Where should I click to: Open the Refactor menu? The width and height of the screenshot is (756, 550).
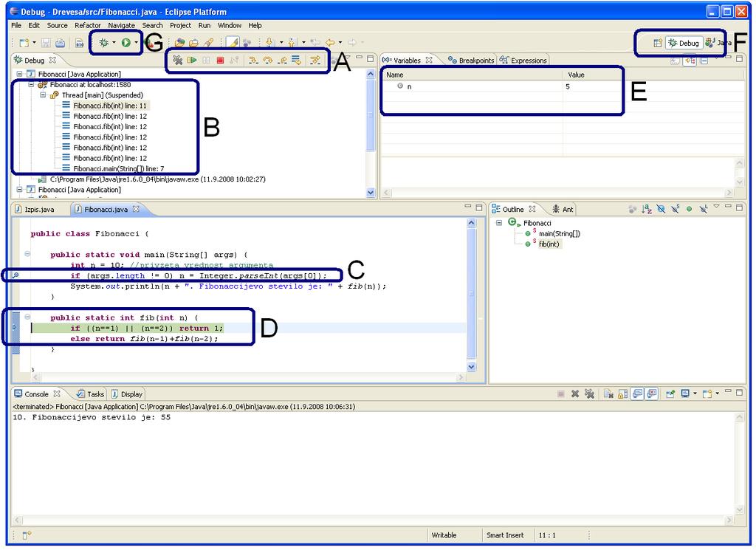[x=87, y=25]
